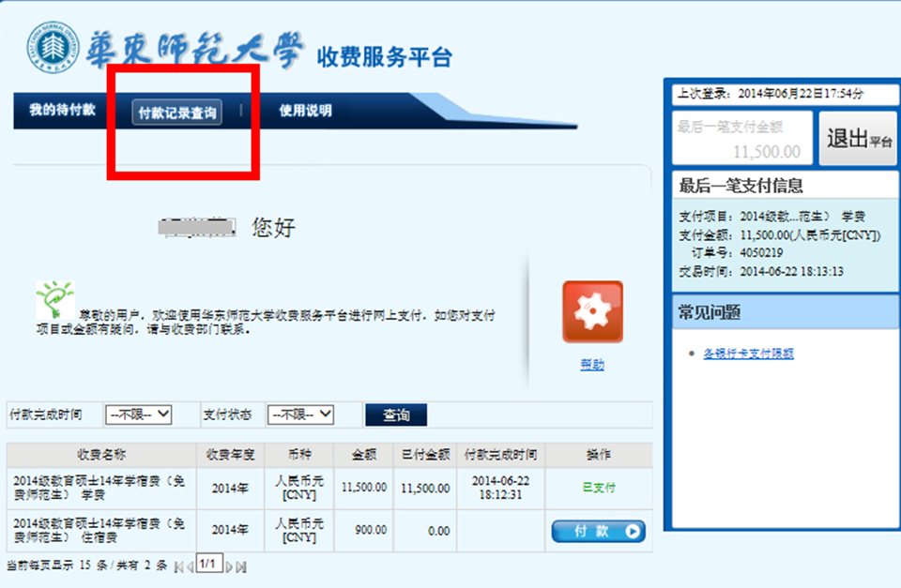Screen dimensions: 901x588
Task: Click the 常见问题 panel heading
Action: tap(710, 312)
